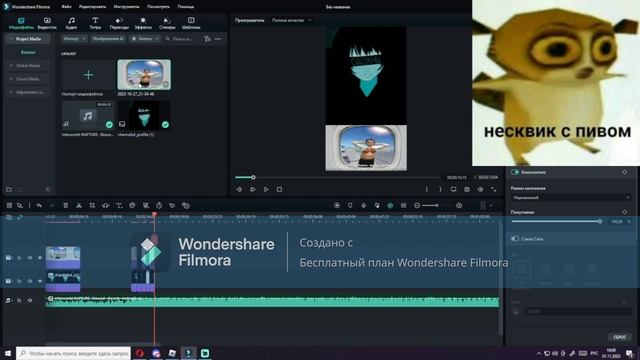640x360 pixels.
Task: Click the player progress bar handle
Action: (x=253, y=177)
